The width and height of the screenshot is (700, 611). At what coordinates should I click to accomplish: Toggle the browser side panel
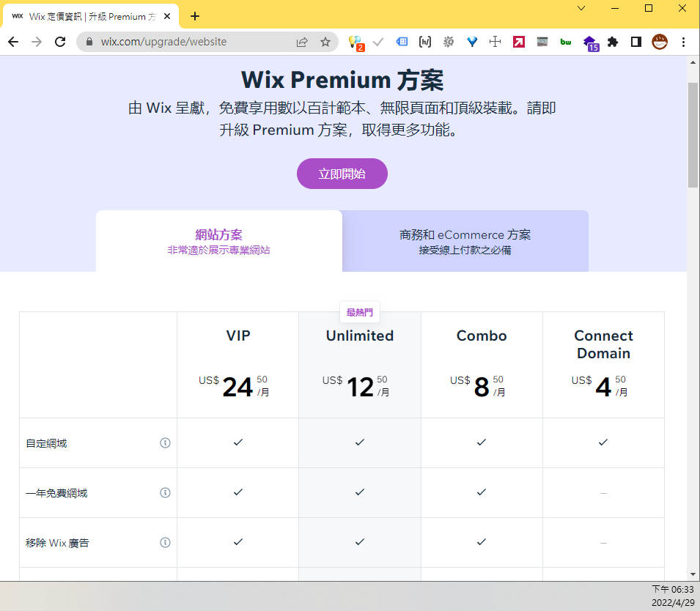[x=636, y=42]
